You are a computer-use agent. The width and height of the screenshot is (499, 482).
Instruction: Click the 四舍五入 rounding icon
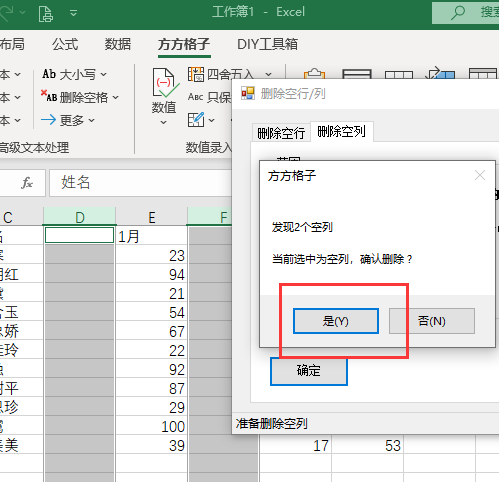click(196, 74)
